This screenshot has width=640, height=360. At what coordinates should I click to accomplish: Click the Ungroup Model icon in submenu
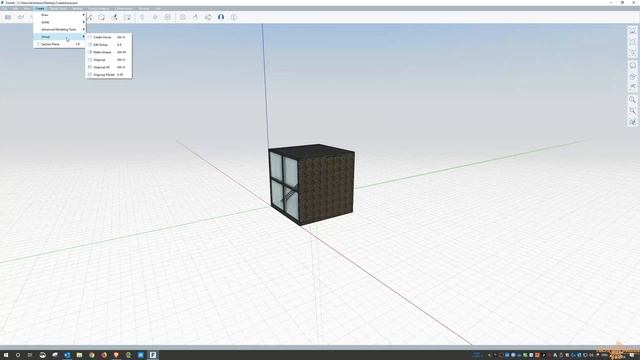[90, 75]
